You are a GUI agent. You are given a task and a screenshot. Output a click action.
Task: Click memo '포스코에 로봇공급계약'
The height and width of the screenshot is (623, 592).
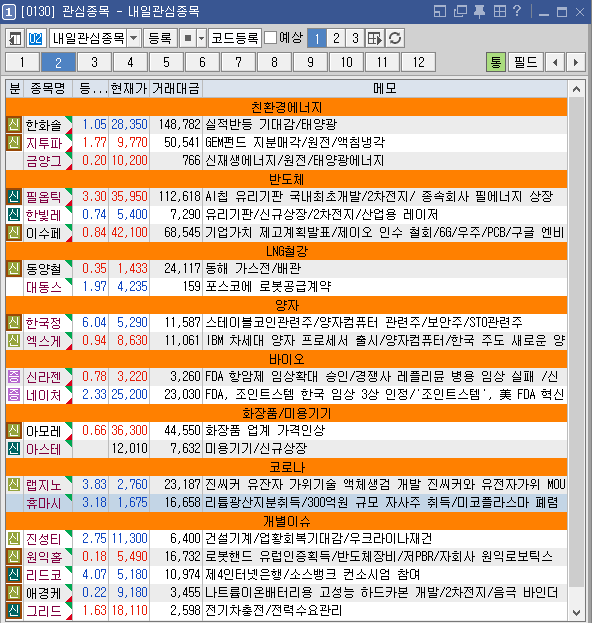tap(268, 286)
